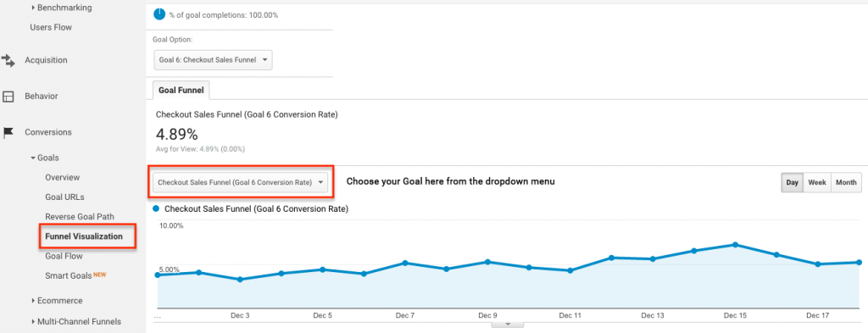Viewport: 868px width, 333px height.
Task: Open the Goal Option dropdown
Action: (213, 60)
